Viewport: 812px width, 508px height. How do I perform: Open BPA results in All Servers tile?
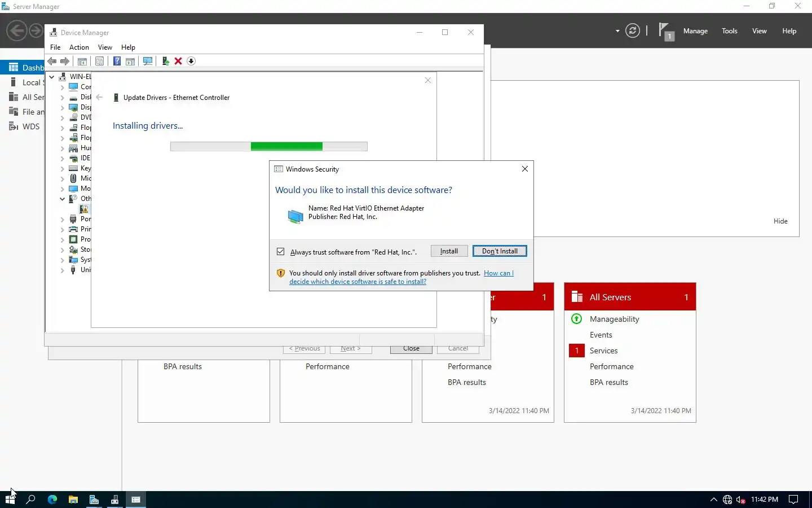608,382
